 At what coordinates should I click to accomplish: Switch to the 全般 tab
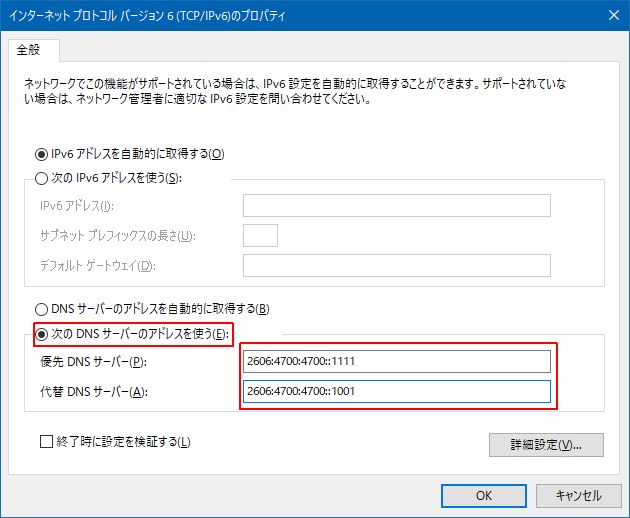[x=35, y=50]
